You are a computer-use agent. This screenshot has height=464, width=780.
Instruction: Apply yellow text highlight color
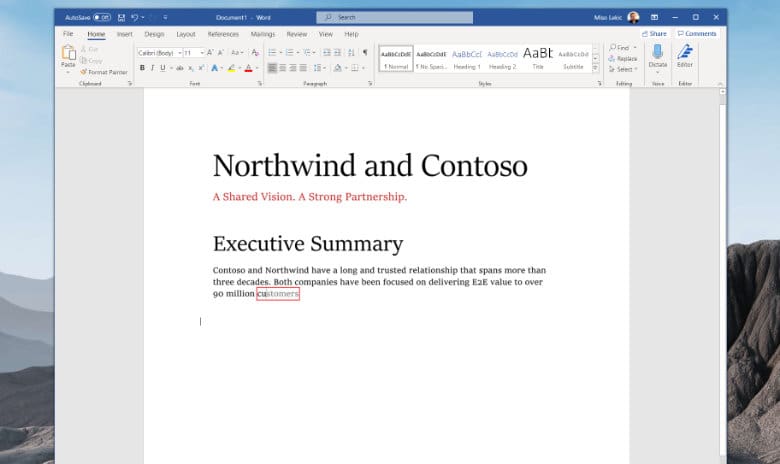pyautogui.click(x=231, y=68)
